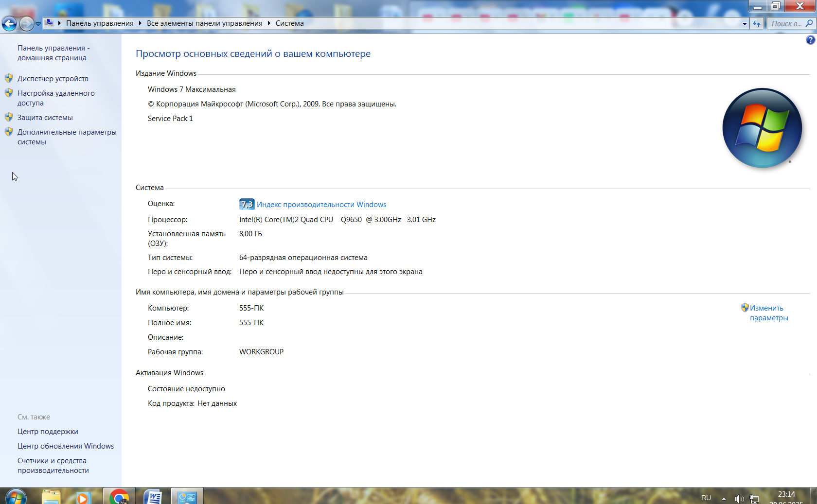Open Защита системы link
Screen dimensions: 817x504
coord(45,118)
